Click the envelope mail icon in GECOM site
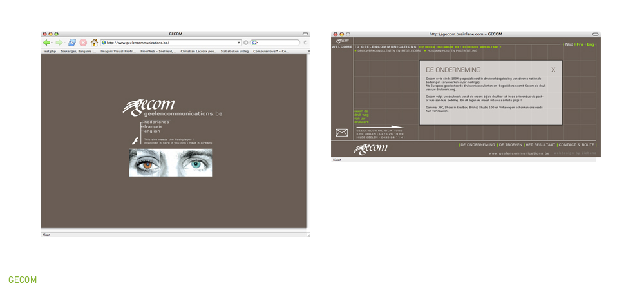The height and width of the screenshot is (290, 644). click(x=342, y=133)
